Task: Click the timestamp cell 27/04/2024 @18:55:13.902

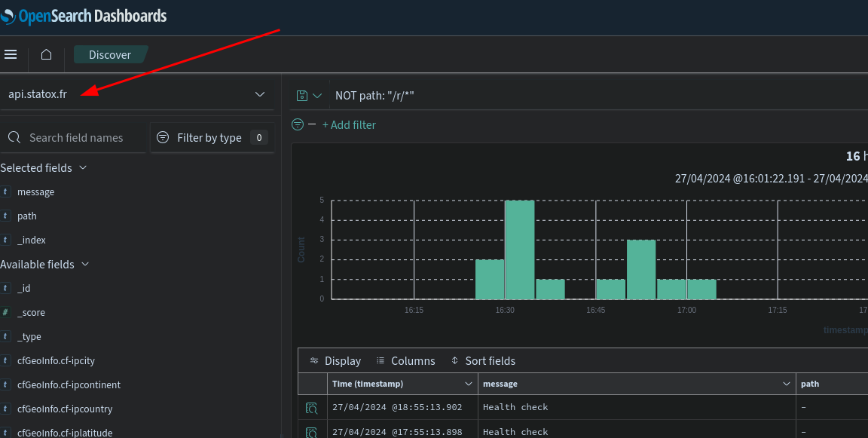Action: [397, 407]
